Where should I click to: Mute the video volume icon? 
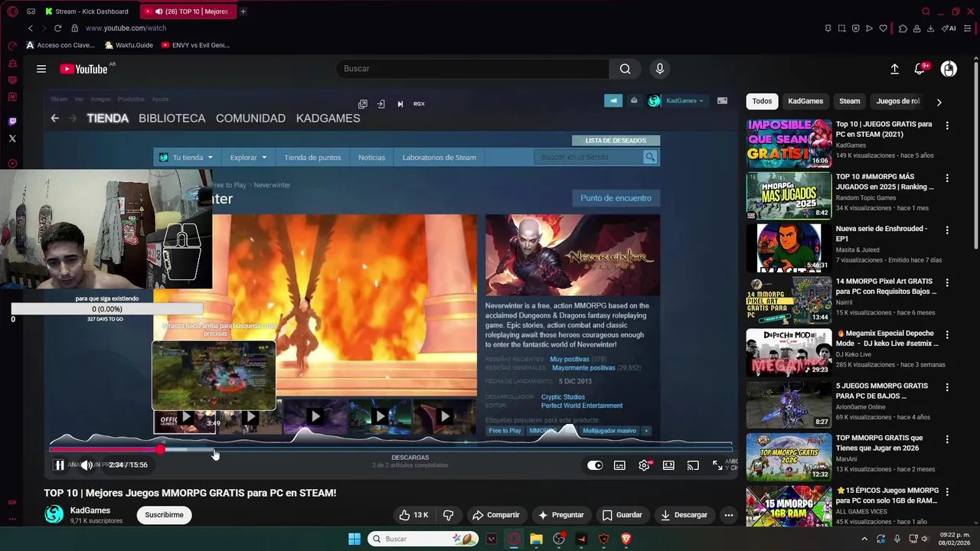point(87,465)
